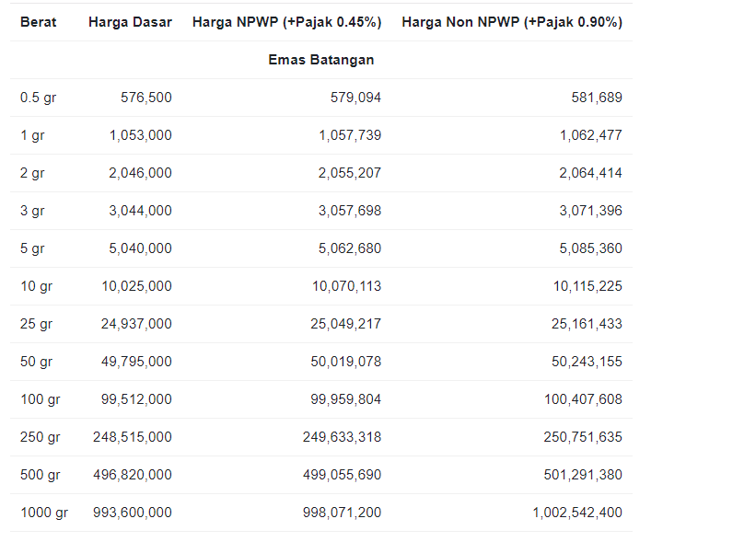This screenshot has height=542, width=756.
Task: Select base price 248,515,000
Action: click(x=133, y=437)
